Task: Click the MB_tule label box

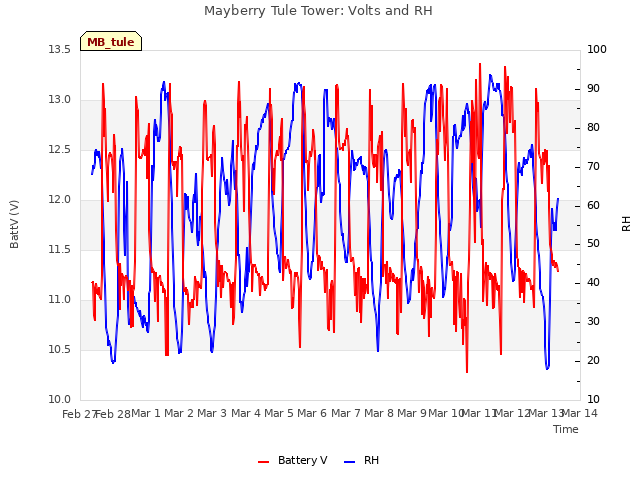Action: (111, 41)
